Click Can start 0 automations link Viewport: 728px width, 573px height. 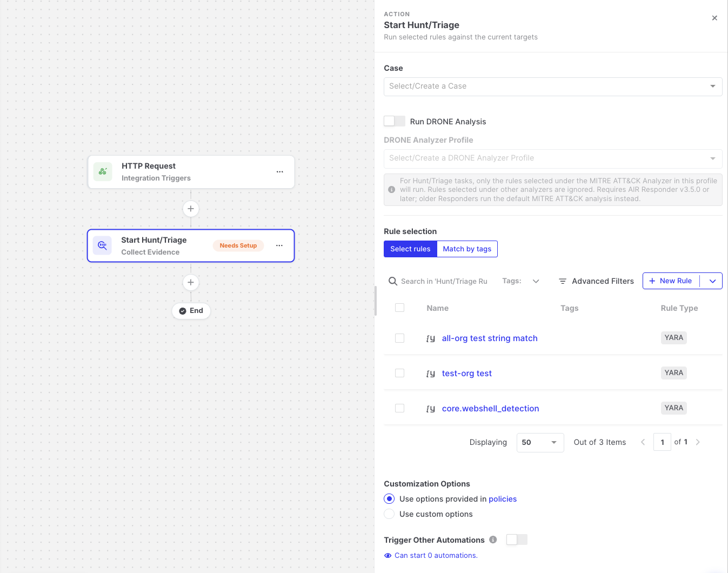[436, 556]
